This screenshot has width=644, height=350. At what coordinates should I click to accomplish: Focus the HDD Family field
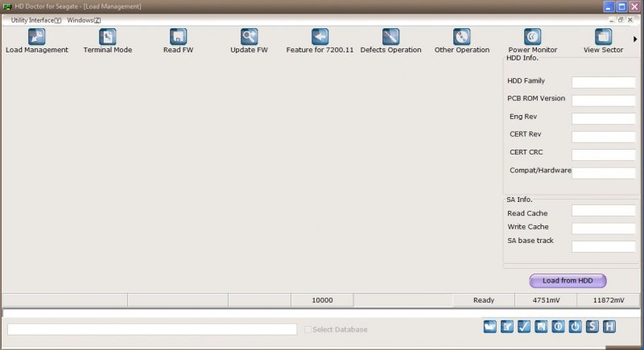coord(603,82)
